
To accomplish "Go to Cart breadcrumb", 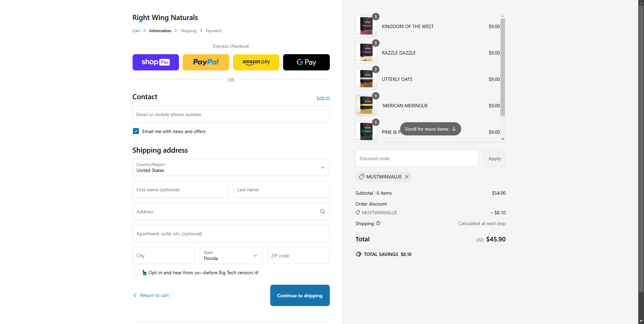I will (136, 31).
